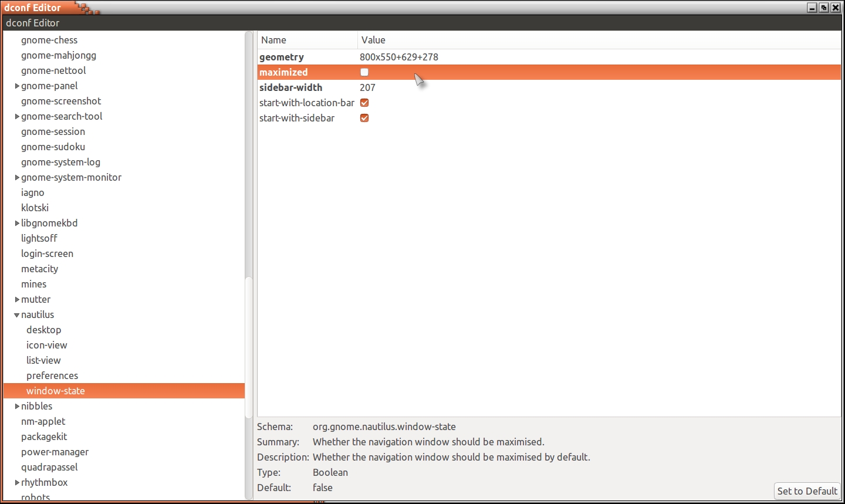Uncheck start-with-location-bar checkbox
The height and width of the screenshot is (504, 845).
click(364, 103)
